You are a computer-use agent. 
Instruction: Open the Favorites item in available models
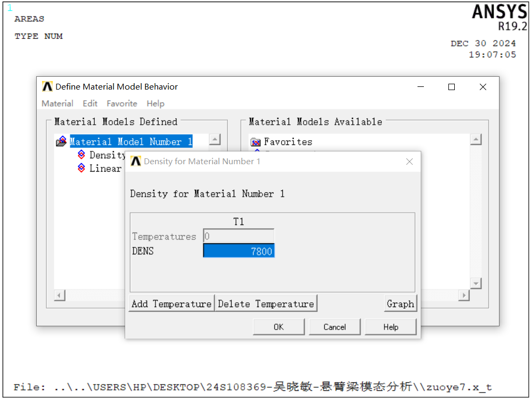point(288,142)
